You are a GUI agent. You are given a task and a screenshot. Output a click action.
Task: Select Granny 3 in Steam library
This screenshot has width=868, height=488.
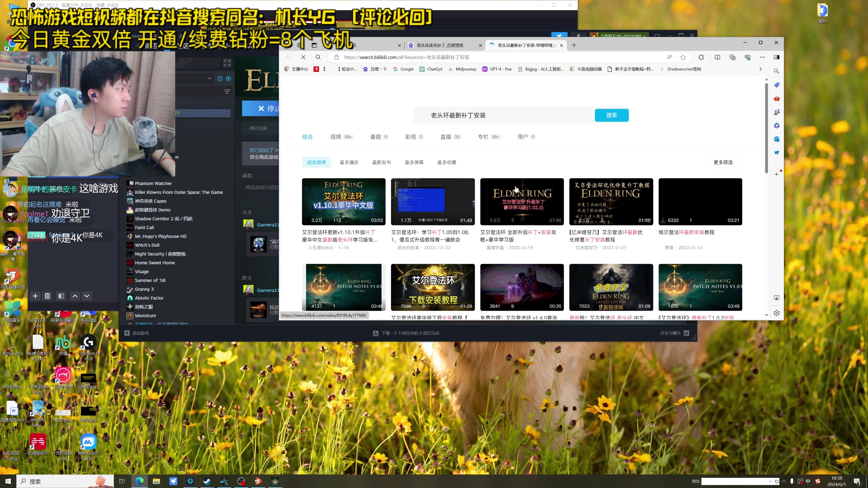[144, 289]
